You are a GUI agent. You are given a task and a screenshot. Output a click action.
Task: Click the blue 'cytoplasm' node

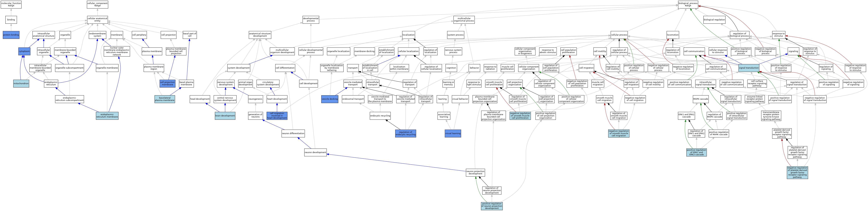pyautogui.click(x=24, y=51)
